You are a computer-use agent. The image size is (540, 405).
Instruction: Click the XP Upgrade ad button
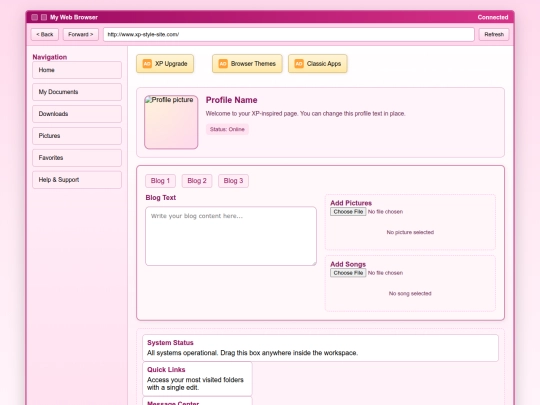pyautogui.click(x=165, y=64)
